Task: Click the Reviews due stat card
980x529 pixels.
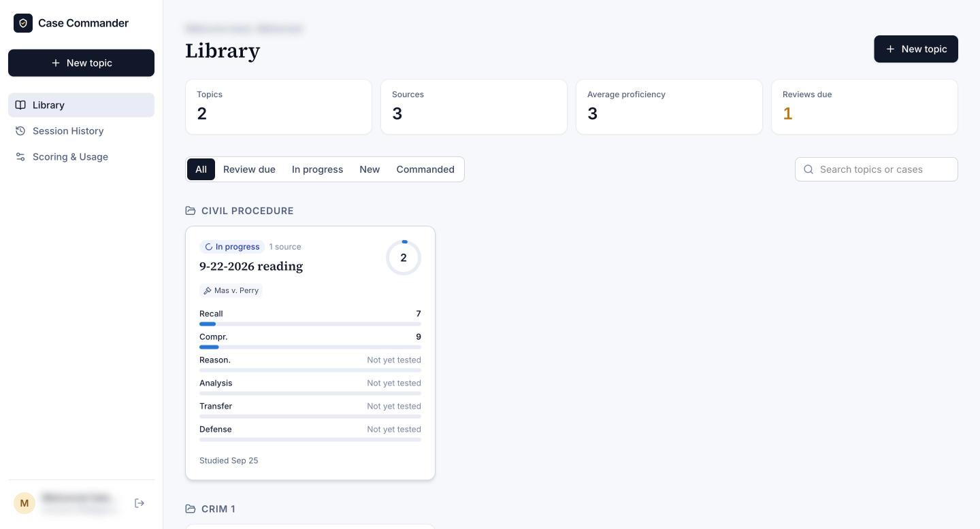Action: [x=864, y=107]
